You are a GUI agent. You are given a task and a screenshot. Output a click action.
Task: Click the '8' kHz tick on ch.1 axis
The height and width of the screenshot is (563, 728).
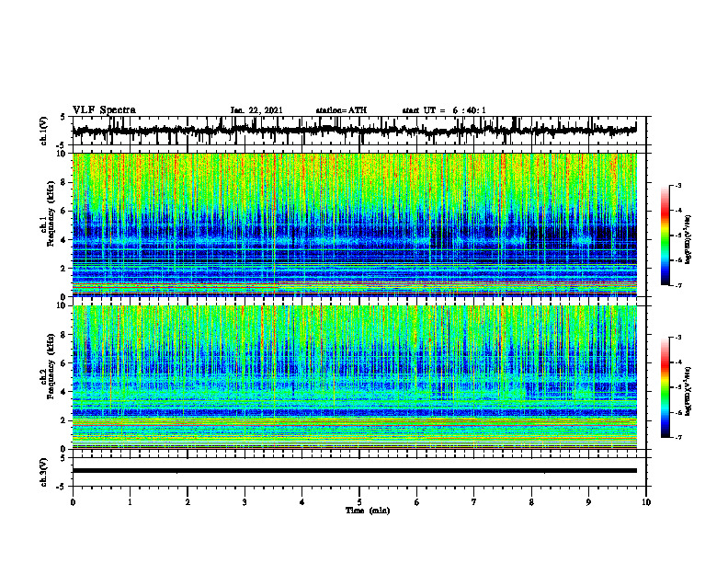pos(64,182)
